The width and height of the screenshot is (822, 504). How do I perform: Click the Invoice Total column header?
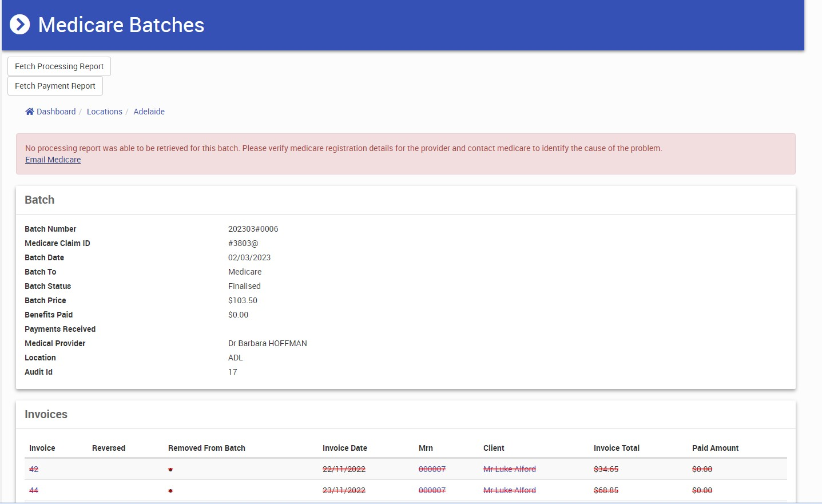click(617, 448)
